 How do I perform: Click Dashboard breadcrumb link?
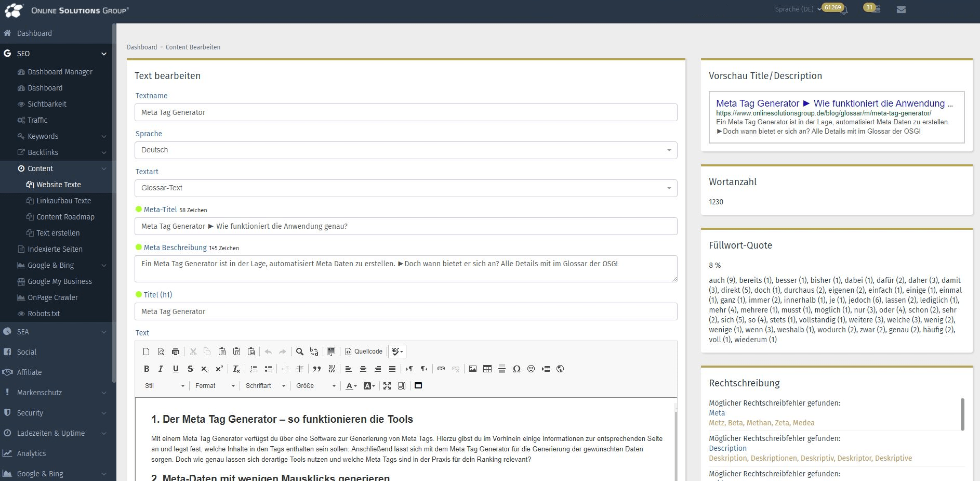click(142, 47)
